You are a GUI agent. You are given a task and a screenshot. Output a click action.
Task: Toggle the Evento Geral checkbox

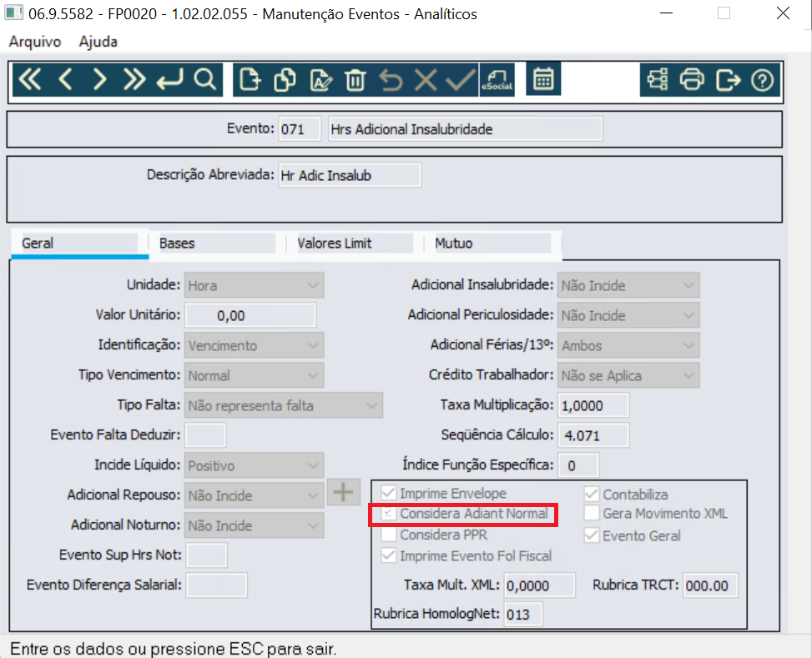pyautogui.click(x=592, y=535)
